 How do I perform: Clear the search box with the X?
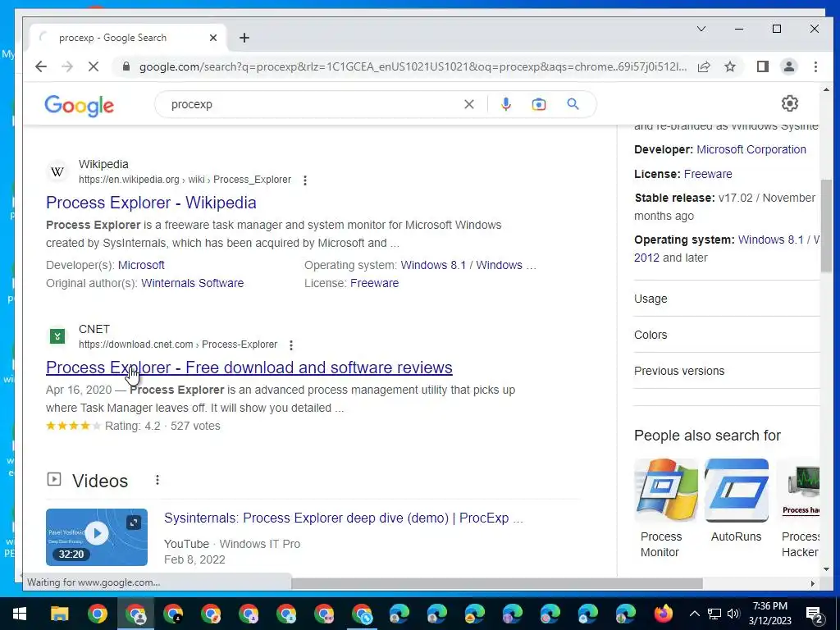(468, 104)
